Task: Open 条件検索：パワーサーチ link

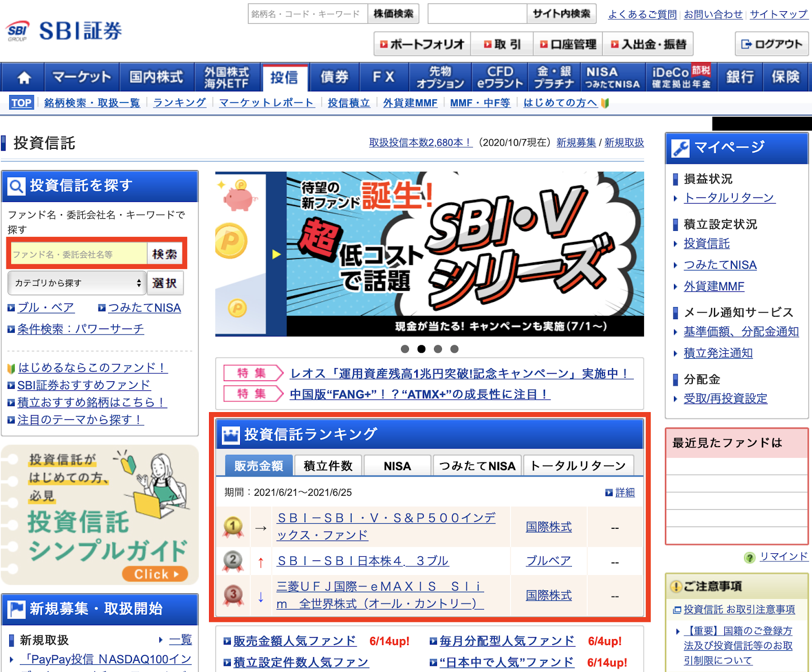Action: pyautogui.click(x=81, y=329)
